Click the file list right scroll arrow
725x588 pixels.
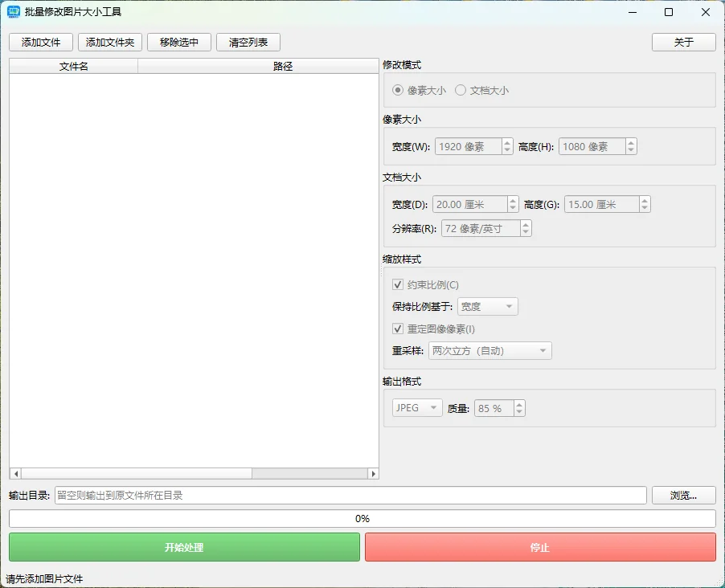pyautogui.click(x=373, y=473)
